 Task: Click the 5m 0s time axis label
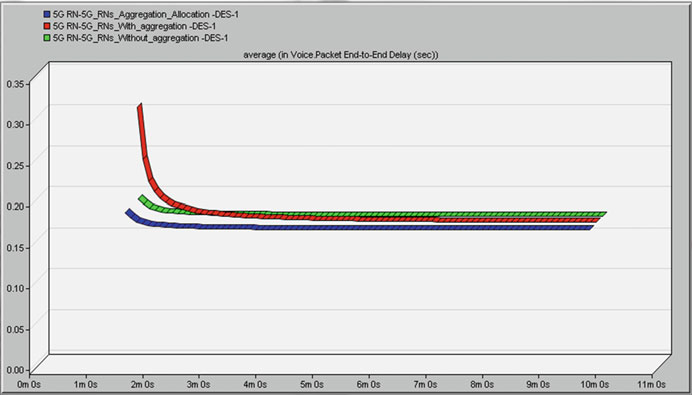[312, 384]
